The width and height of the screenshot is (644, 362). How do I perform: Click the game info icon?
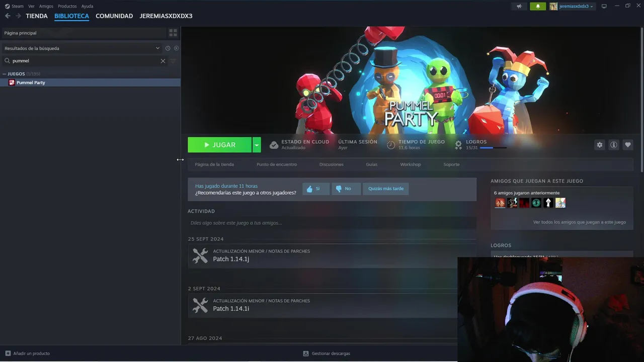tap(614, 145)
